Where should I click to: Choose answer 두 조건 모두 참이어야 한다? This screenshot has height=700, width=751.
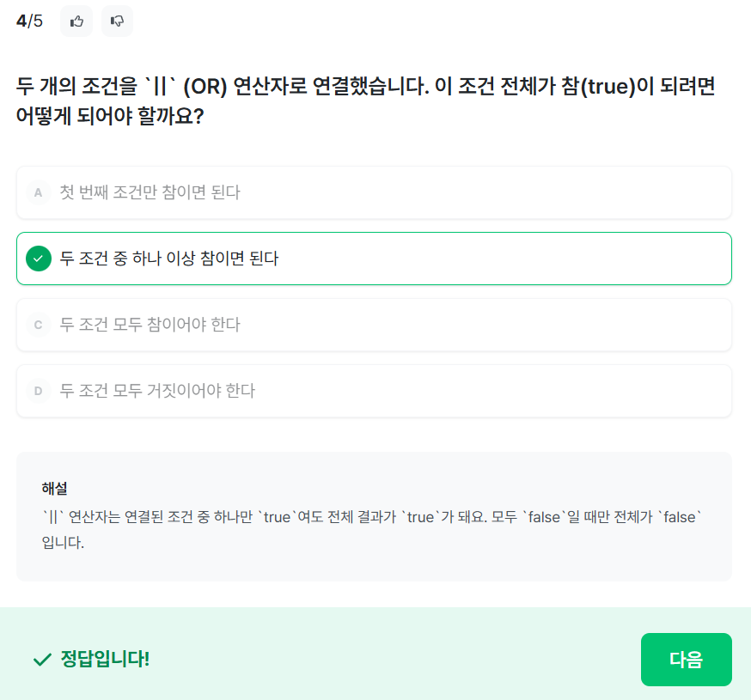[x=150, y=325]
